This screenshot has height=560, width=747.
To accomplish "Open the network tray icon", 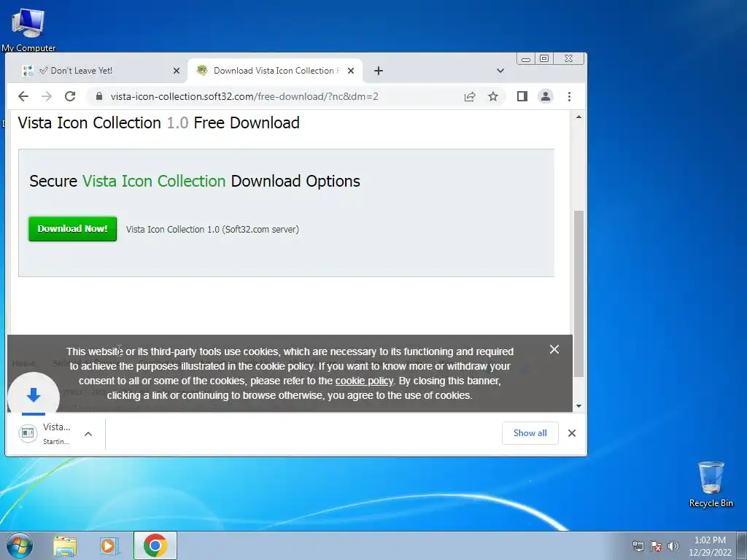I will coord(638,546).
